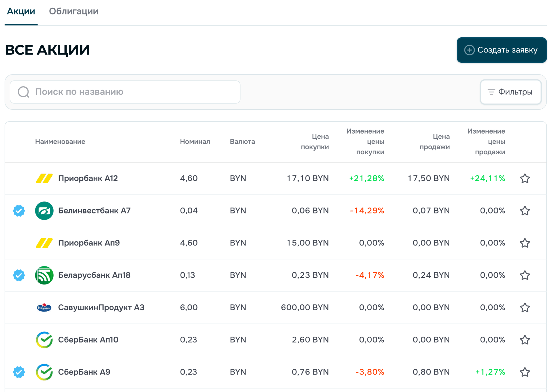551x392 pixels.
Task: Click the Белинвестбанк green round logo
Action: 44,211
